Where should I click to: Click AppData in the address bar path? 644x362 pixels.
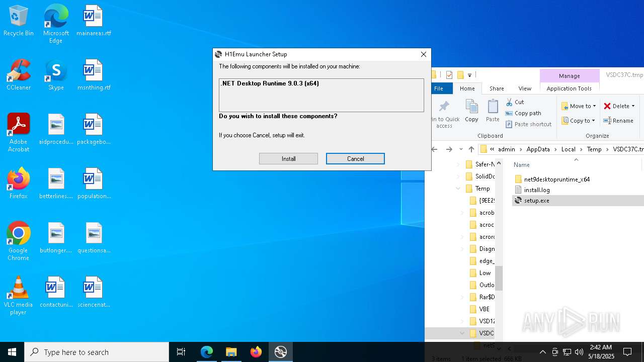tap(538, 149)
